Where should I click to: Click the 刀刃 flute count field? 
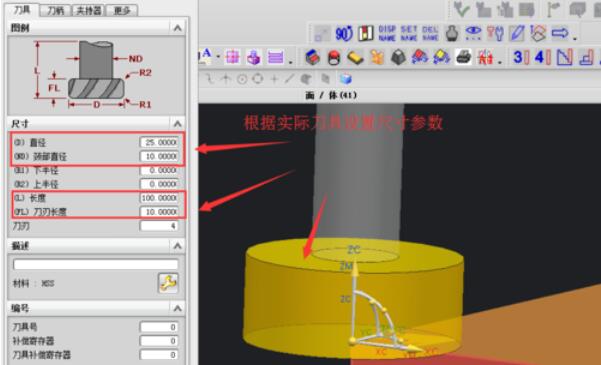pyautogui.click(x=159, y=226)
